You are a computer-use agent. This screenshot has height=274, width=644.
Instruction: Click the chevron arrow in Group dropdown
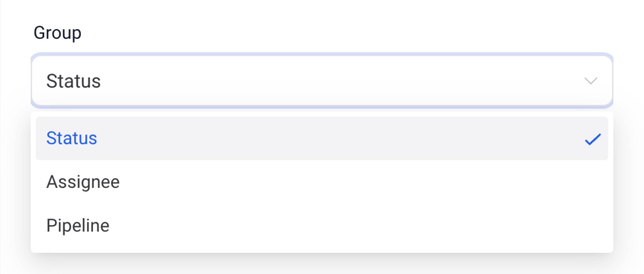point(590,81)
